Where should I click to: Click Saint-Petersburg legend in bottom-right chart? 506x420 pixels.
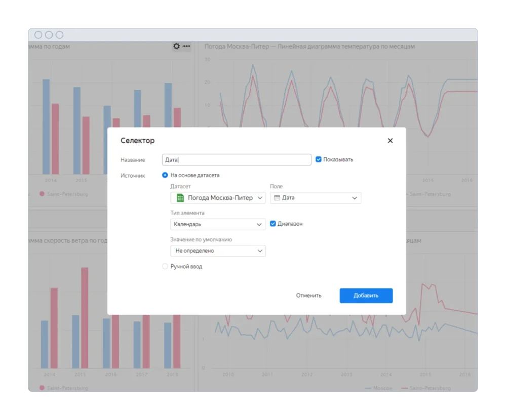tap(425, 388)
